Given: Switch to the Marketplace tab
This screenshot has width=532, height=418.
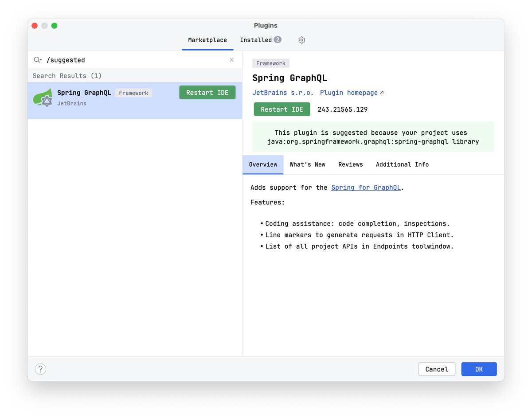Looking at the screenshot, I should coord(207,40).
